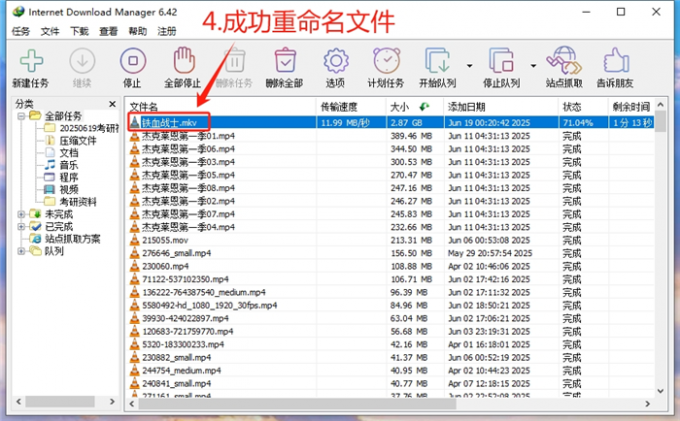Select file 5580492-hd_1080_1920_30fps.mp4

(x=209, y=305)
